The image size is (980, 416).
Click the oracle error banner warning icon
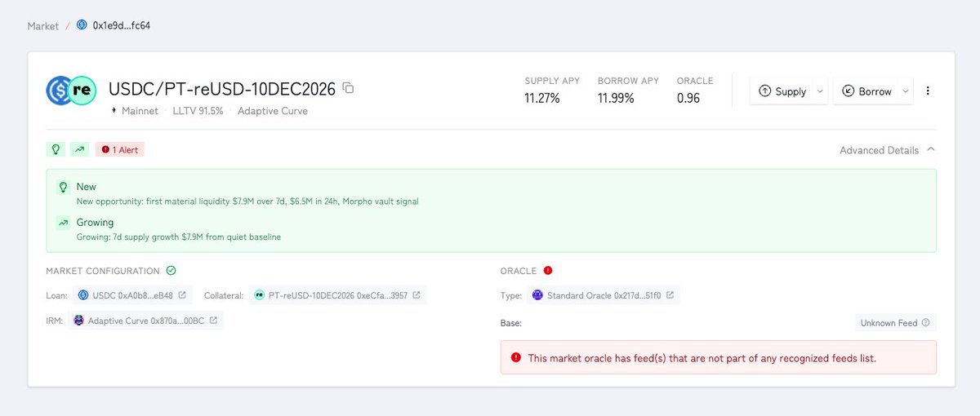point(515,358)
